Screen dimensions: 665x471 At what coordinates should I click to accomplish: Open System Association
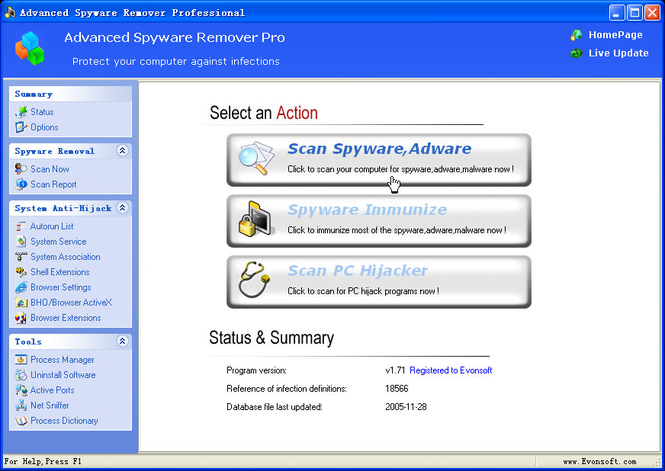click(x=65, y=257)
